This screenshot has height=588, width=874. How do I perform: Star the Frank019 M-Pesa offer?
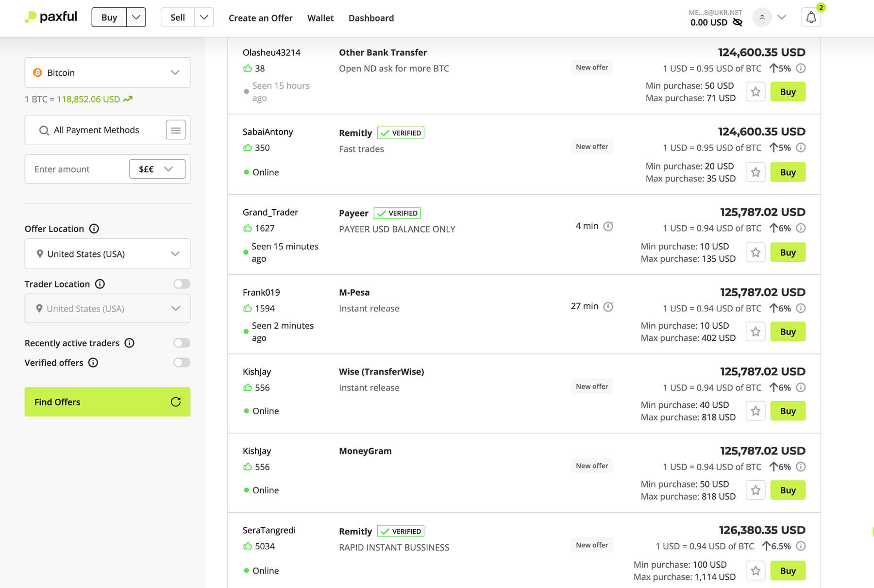pyautogui.click(x=756, y=332)
